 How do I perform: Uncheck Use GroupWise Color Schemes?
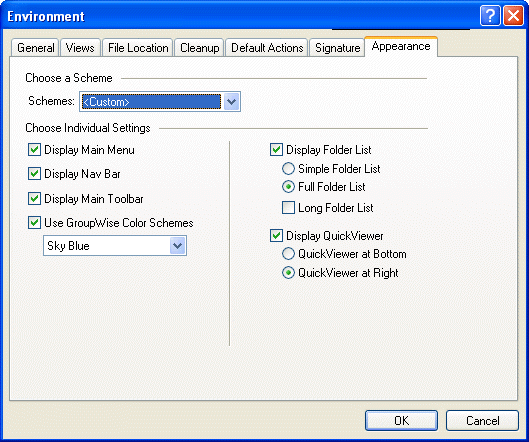click(x=34, y=223)
